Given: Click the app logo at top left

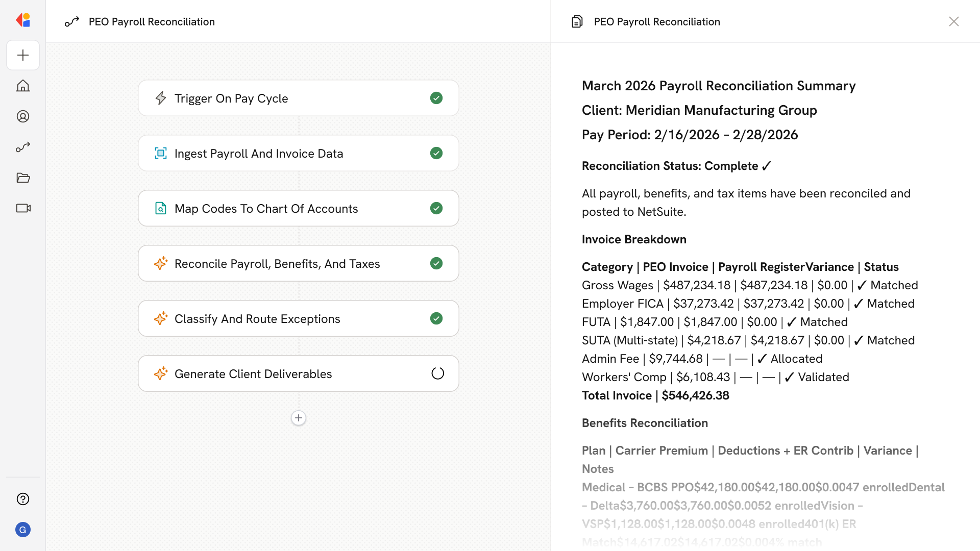Looking at the screenshot, I should pos(23,20).
